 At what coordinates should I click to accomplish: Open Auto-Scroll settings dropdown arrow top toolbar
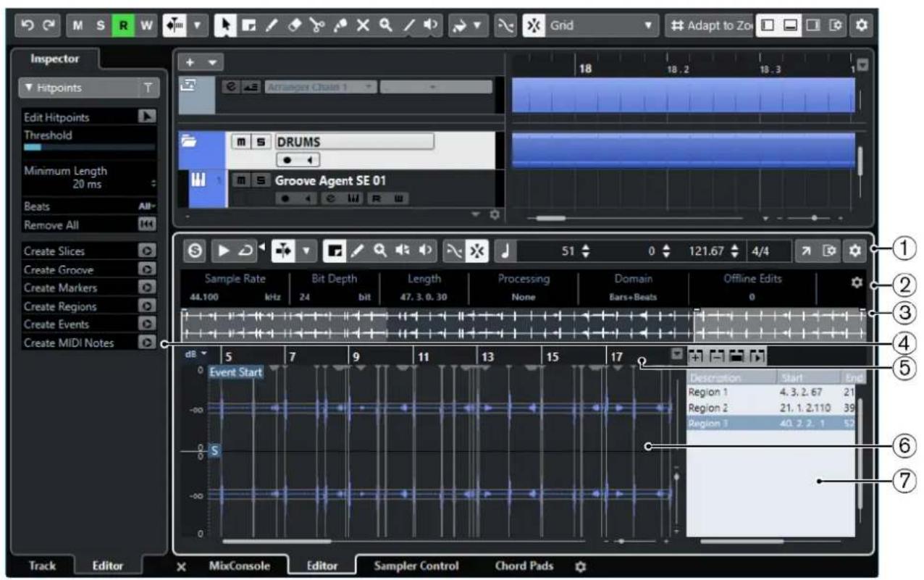tap(198, 25)
